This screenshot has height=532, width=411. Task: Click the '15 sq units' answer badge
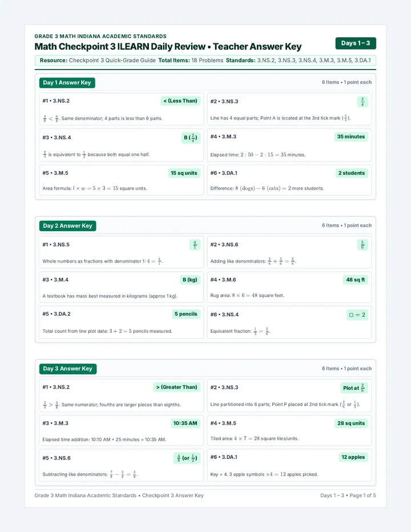pyautogui.click(x=184, y=173)
